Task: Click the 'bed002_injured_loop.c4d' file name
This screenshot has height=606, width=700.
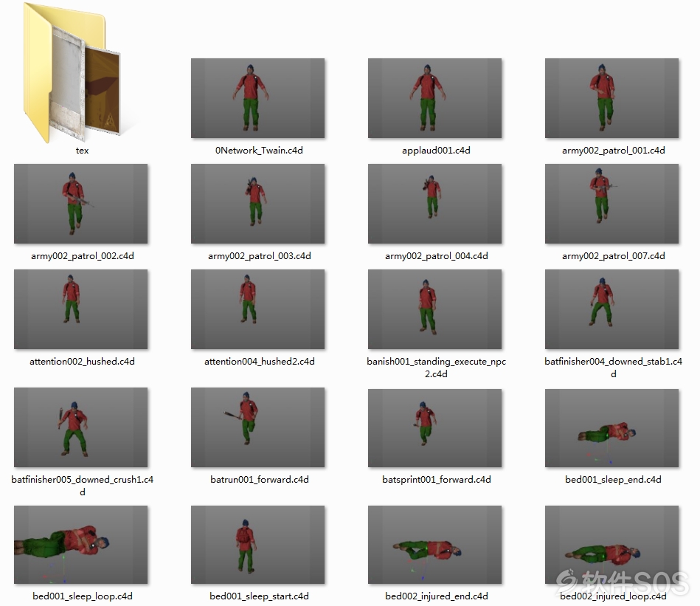Action: [x=614, y=596]
